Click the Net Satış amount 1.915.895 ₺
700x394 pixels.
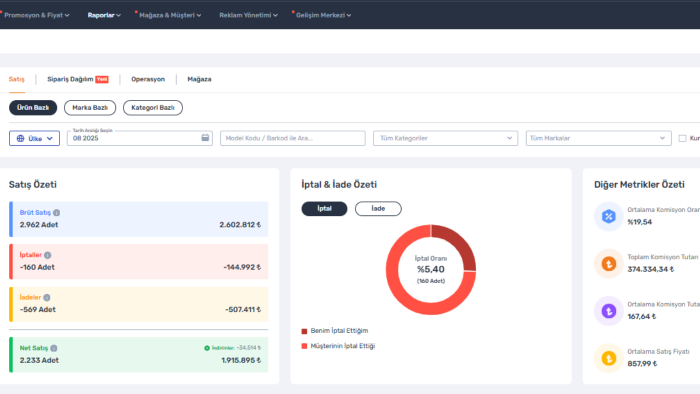241,361
